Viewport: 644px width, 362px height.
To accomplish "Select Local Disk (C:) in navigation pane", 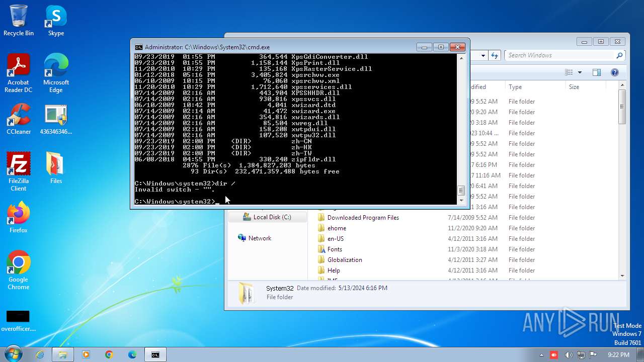I will (x=267, y=217).
